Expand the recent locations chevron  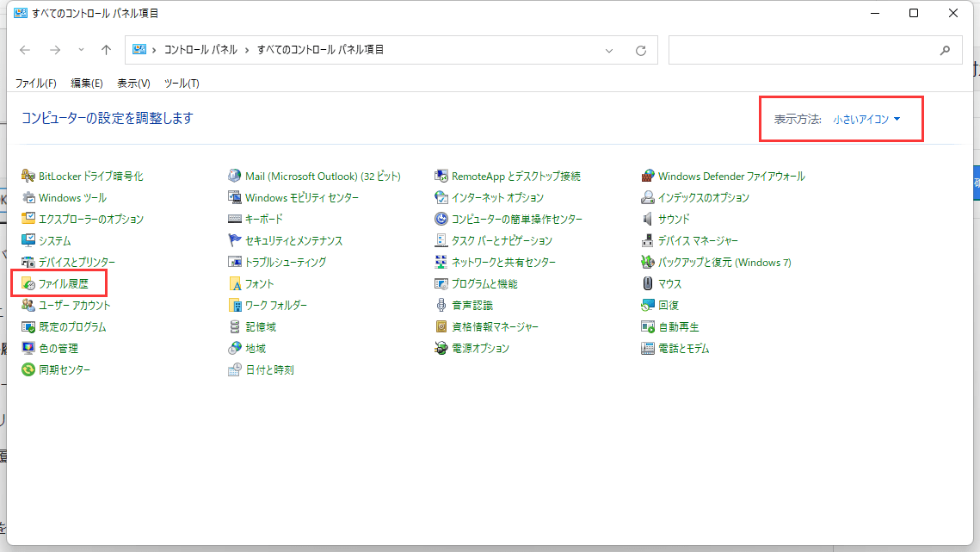pos(82,50)
